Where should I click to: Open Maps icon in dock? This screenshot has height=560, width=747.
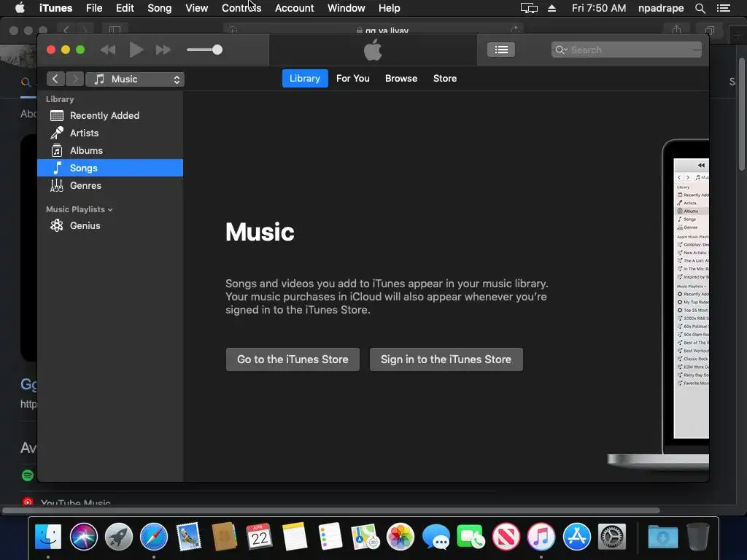tap(365, 537)
